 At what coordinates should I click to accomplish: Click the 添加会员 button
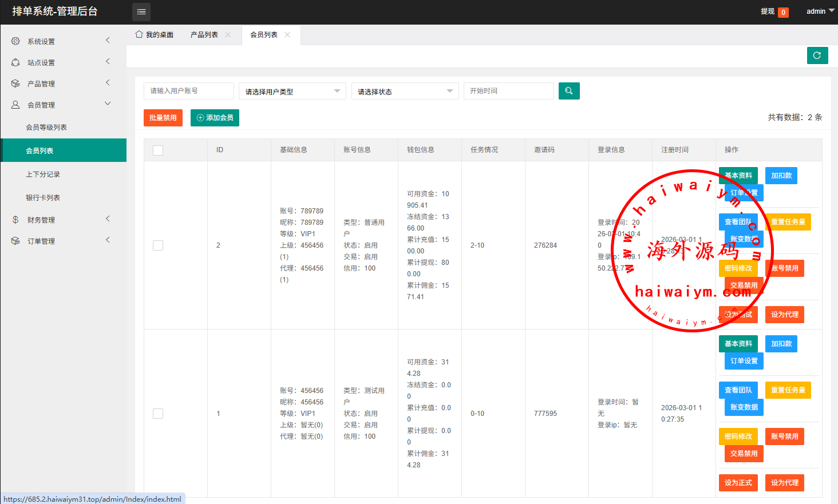(215, 118)
